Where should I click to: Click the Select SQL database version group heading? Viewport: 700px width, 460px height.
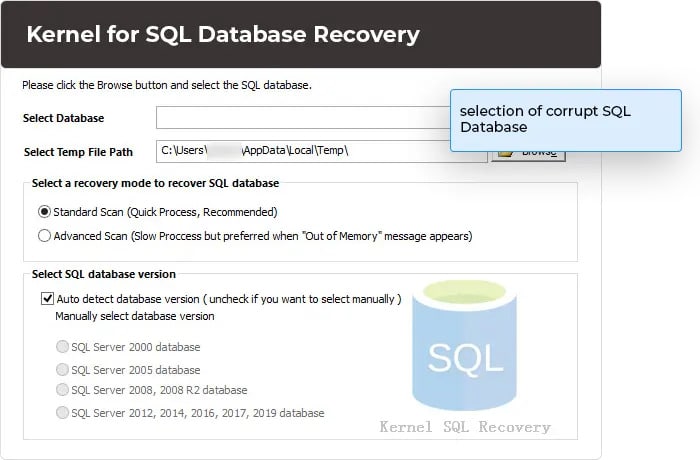[x=104, y=274]
